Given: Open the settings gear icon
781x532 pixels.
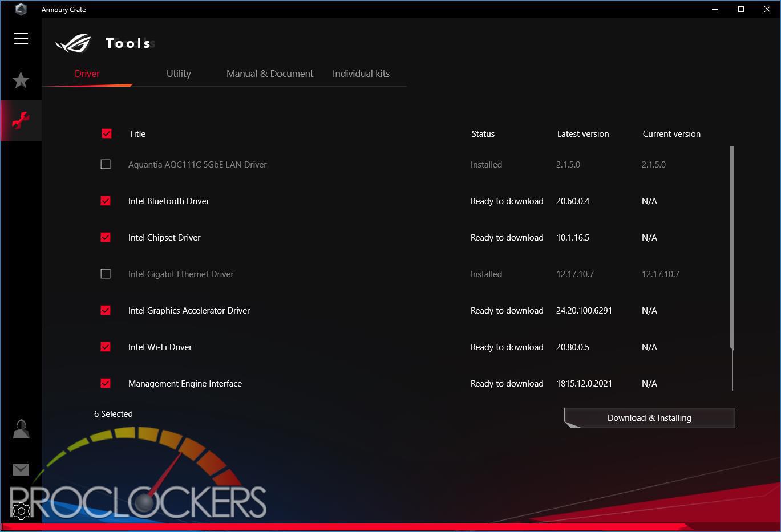Looking at the screenshot, I should (x=21, y=511).
